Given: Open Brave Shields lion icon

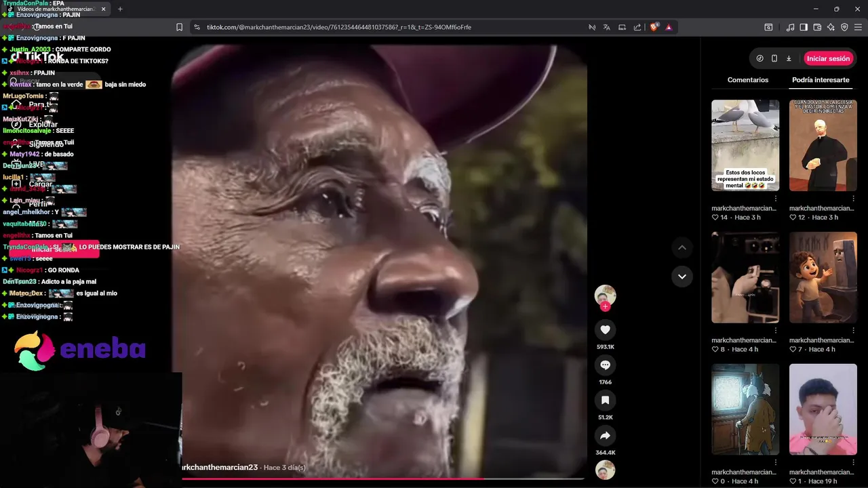Looking at the screenshot, I should 654,27.
